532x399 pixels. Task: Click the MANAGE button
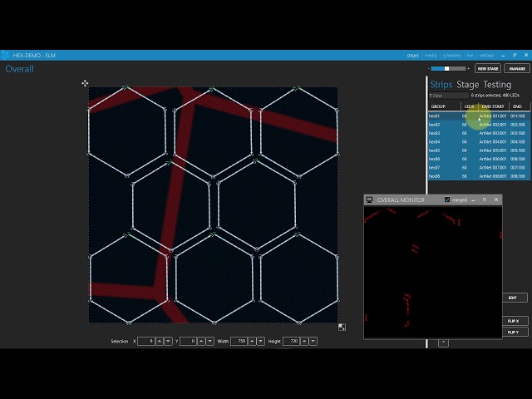[x=517, y=68]
